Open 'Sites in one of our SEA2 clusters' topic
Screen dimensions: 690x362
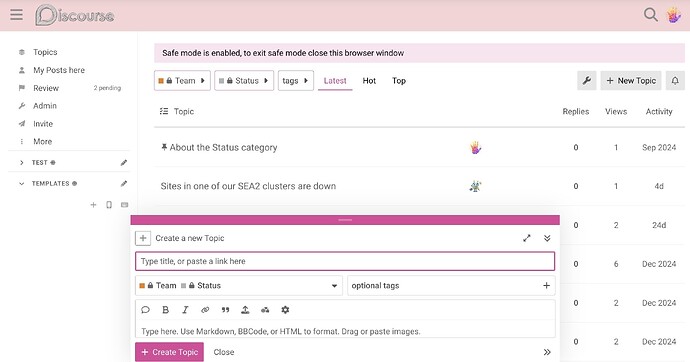click(x=248, y=186)
